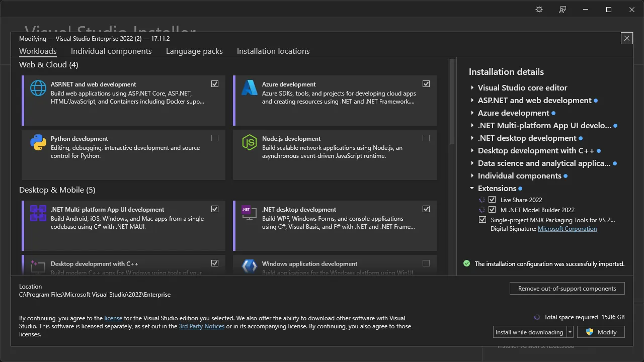The image size is (644, 362).
Task: Select the Python development logo icon
Action: [38, 142]
